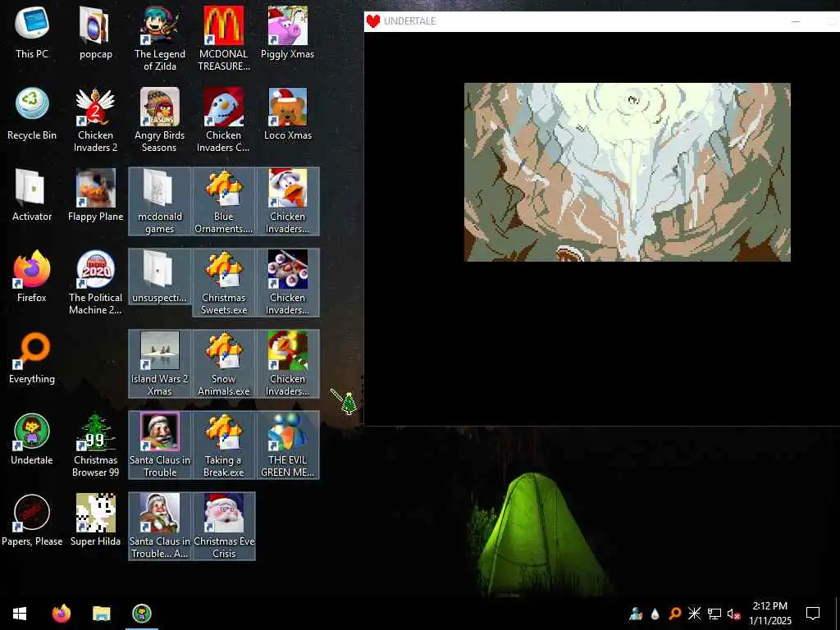The image size is (840, 630).
Task: Select the Super Hilda icon
Action: click(x=95, y=521)
